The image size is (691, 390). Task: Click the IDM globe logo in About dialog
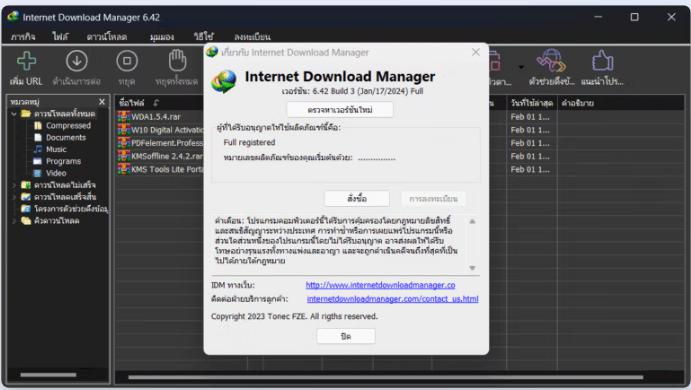pos(224,81)
